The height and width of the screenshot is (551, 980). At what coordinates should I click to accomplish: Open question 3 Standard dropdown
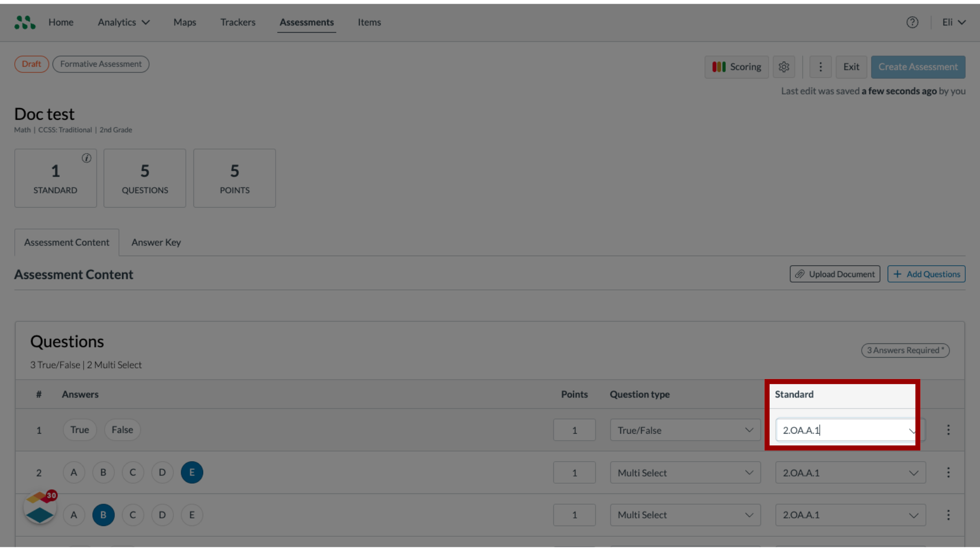[850, 515]
